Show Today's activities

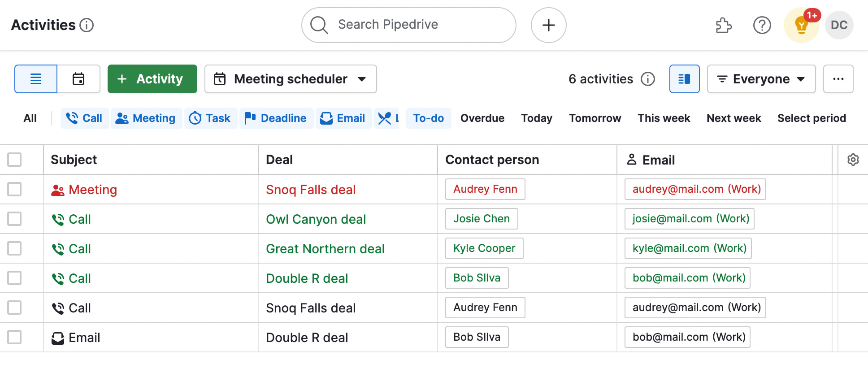point(537,118)
